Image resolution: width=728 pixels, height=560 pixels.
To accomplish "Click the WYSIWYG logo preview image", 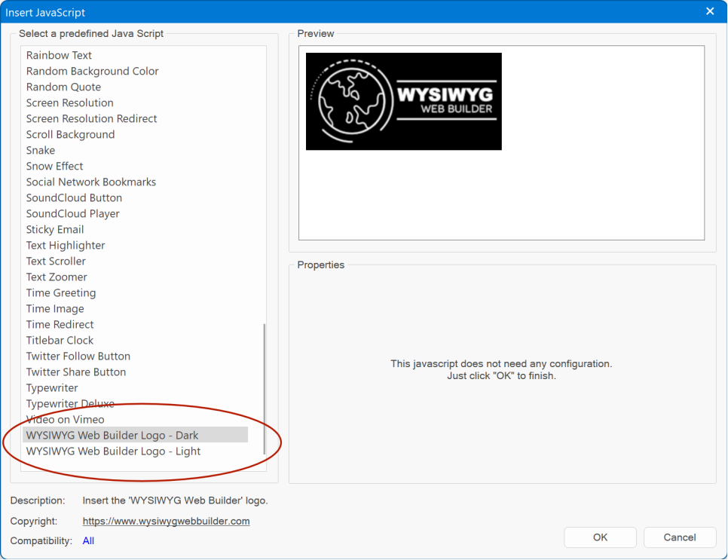I will coord(403,101).
